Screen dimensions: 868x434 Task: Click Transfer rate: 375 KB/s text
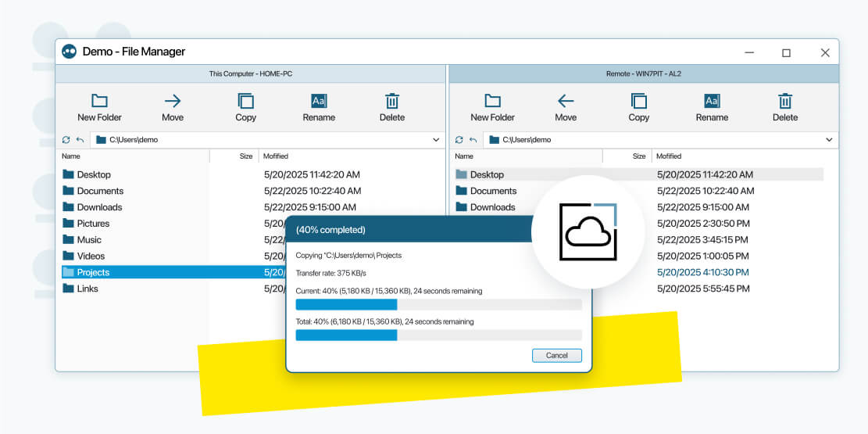(331, 273)
